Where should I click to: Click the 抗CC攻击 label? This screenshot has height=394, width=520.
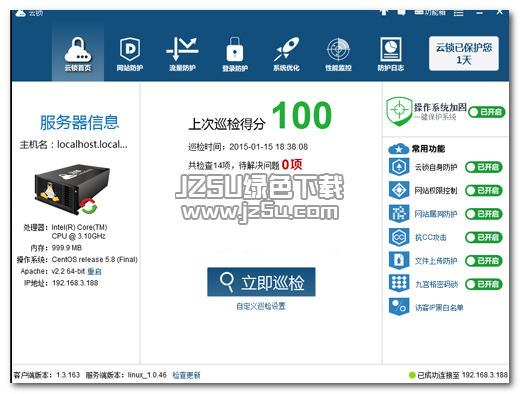tap(430, 237)
